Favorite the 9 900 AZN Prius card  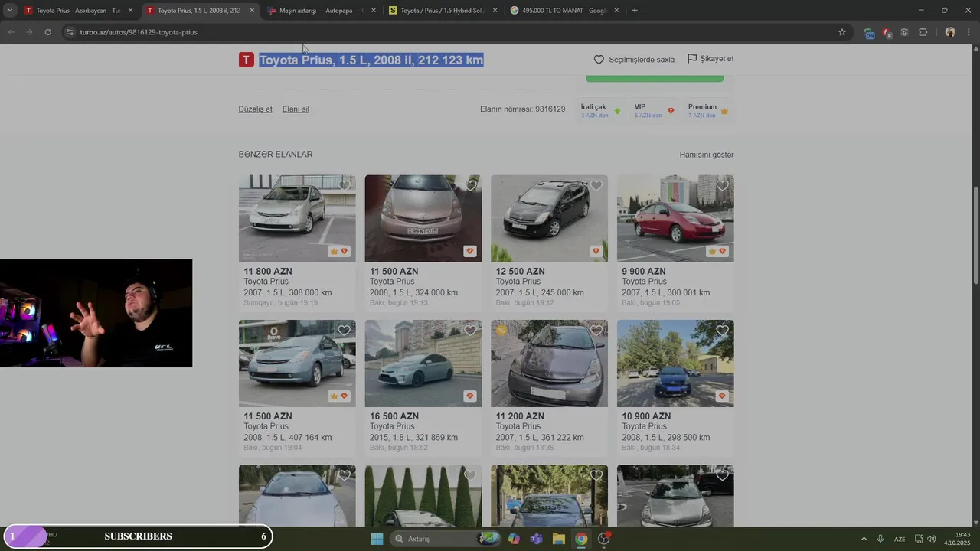point(723,185)
